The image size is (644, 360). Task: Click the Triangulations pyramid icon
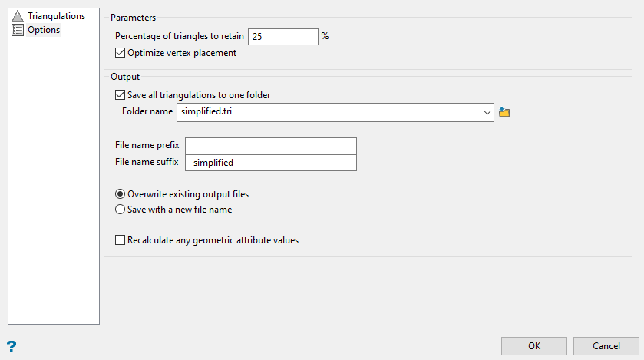[18, 16]
